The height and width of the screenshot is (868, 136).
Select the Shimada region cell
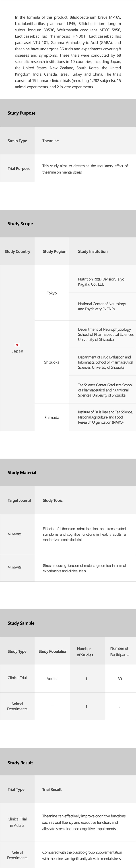[52, 417]
